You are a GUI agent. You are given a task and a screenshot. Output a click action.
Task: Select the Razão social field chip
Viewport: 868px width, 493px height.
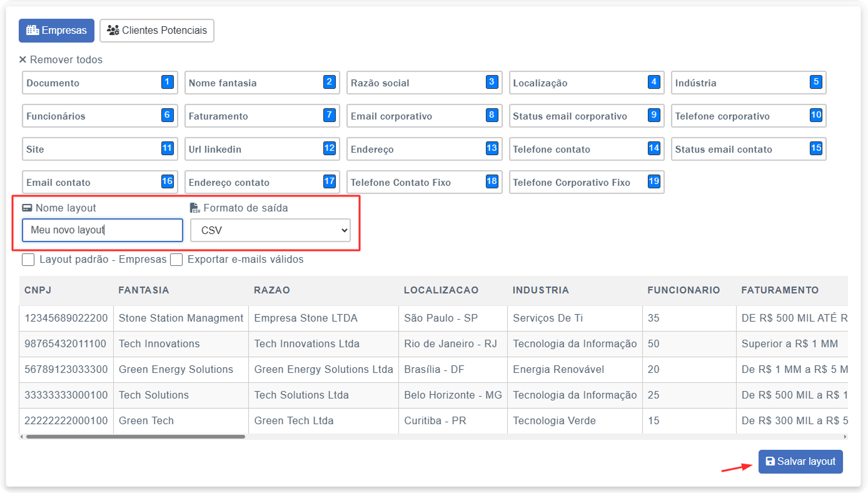[x=425, y=83]
